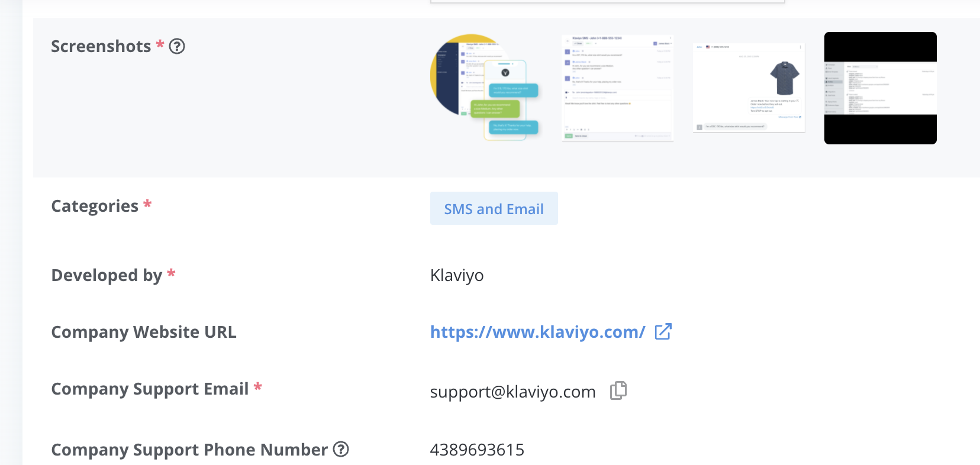This screenshot has height=465, width=980.
Task: Select the phone number 4389693615
Action: click(x=477, y=450)
